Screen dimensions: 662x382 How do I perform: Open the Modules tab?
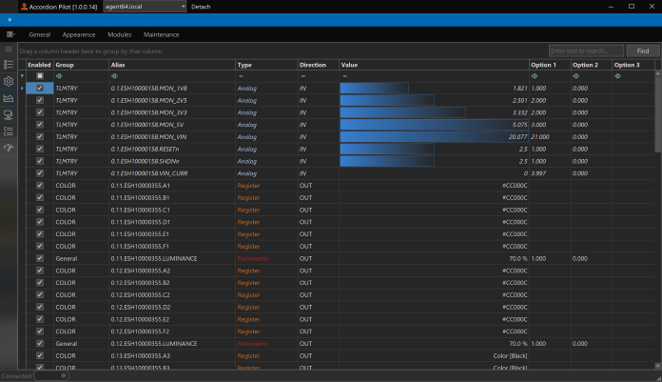119,35
